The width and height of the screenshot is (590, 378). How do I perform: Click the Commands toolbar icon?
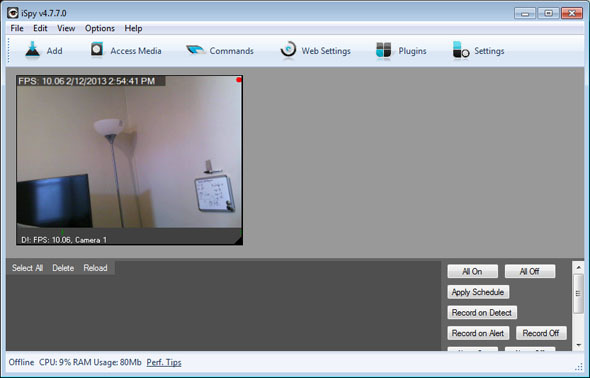click(x=195, y=50)
